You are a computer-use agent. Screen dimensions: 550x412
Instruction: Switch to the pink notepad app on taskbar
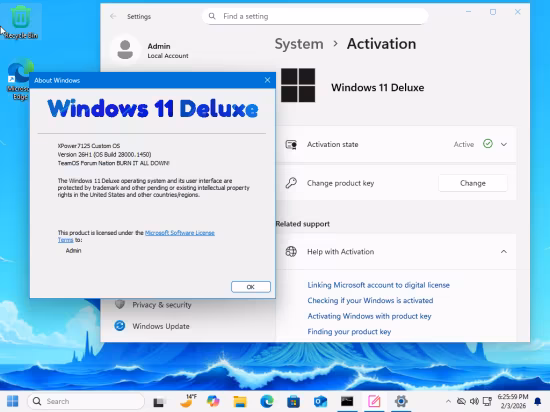[x=374, y=401]
